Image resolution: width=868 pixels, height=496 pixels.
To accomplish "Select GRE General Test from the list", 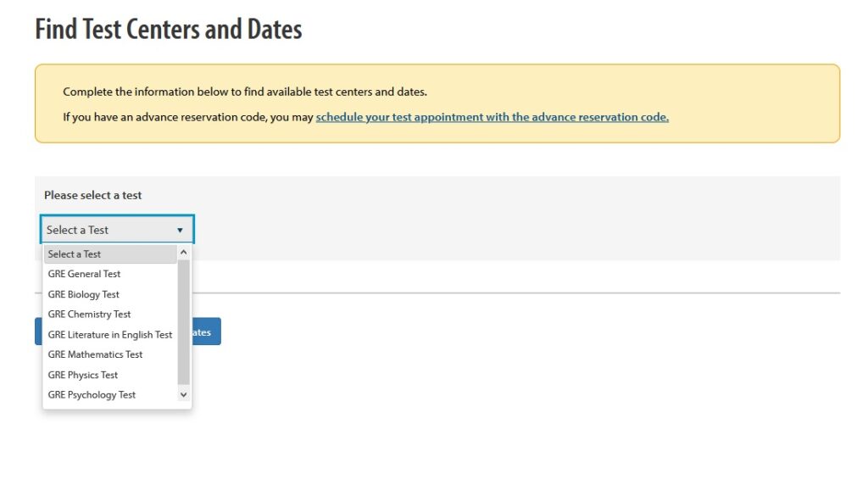I will pyautogui.click(x=85, y=274).
